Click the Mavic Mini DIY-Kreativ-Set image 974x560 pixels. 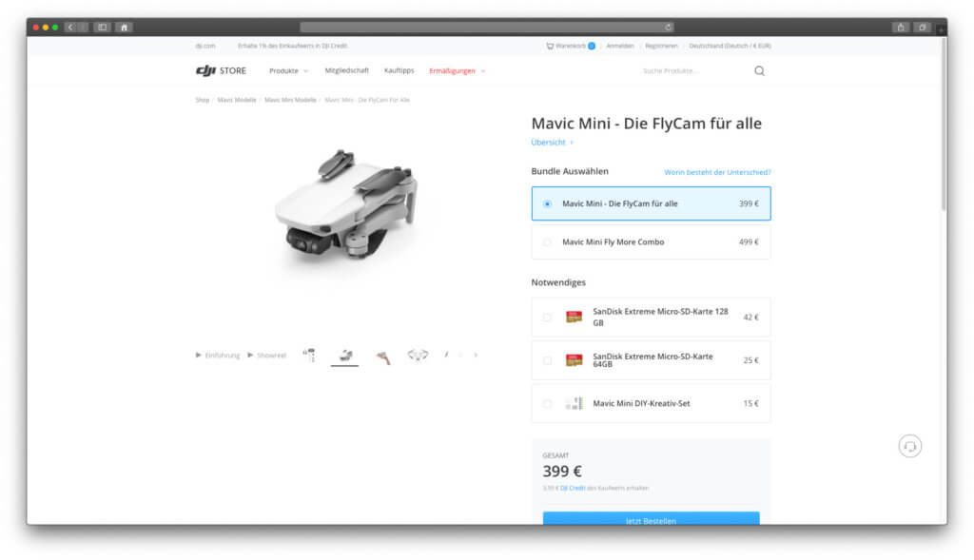(574, 403)
